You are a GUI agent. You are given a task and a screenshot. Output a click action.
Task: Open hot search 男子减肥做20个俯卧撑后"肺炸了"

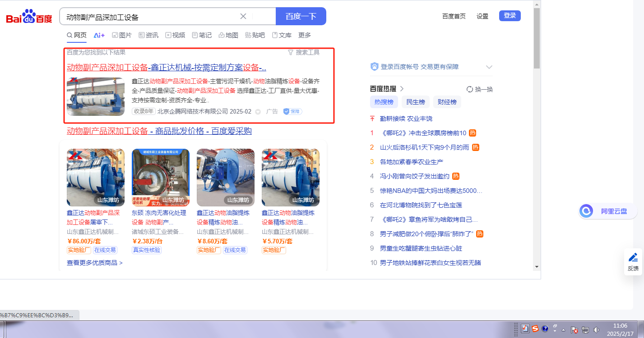tap(426, 234)
